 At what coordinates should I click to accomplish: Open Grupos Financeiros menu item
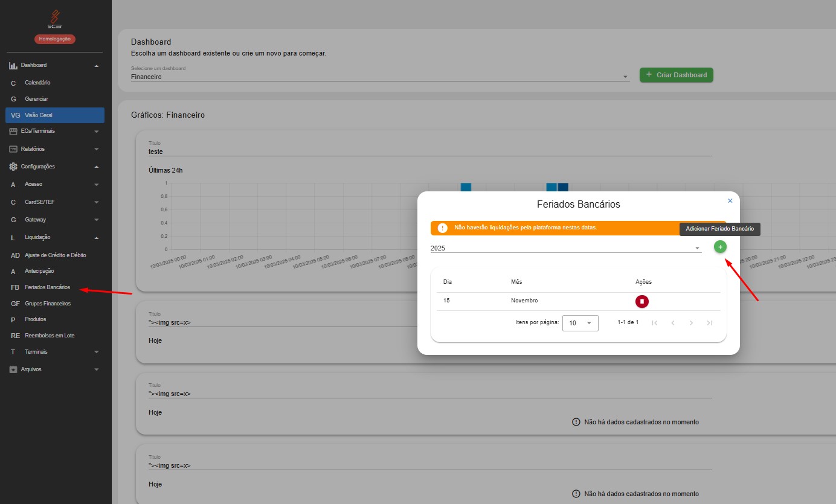[x=47, y=304]
